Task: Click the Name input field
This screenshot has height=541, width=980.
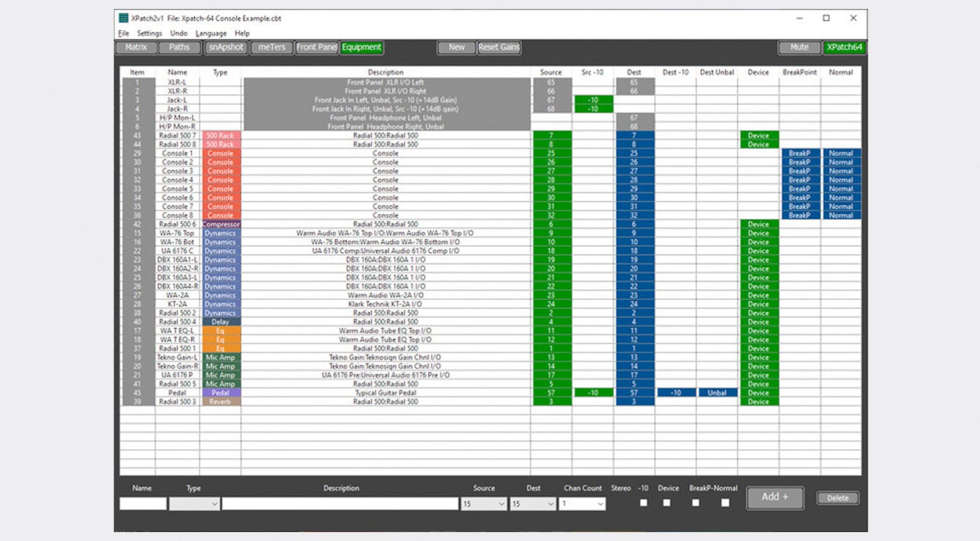Action: pos(143,504)
